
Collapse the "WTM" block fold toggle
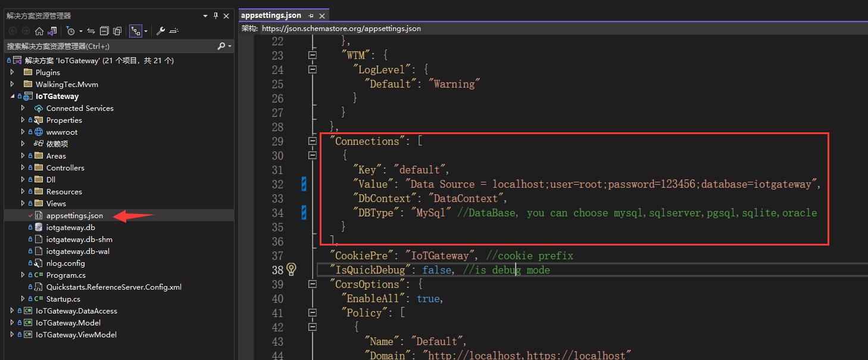pyautogui.click(x=312, y=55)
